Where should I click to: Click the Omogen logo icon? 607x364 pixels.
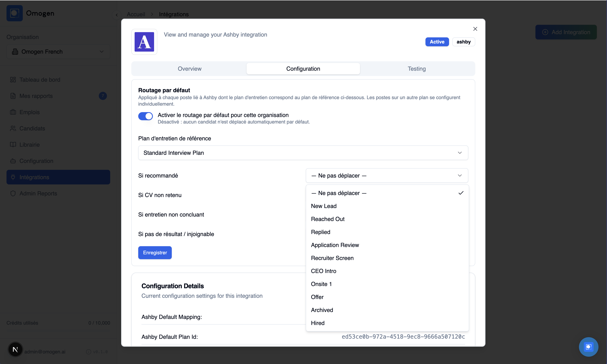[14, 13]
